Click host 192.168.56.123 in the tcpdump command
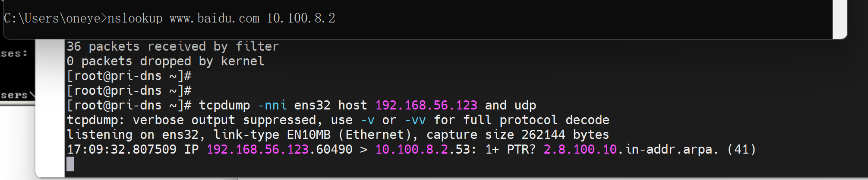Viewport: 868px width, 180px height. pos(426,106)
